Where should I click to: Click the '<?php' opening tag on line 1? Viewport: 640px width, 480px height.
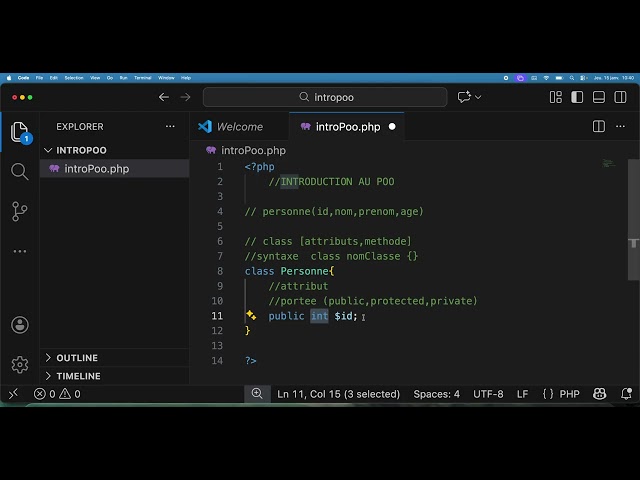pyautogui.click(x=260, y=167)
